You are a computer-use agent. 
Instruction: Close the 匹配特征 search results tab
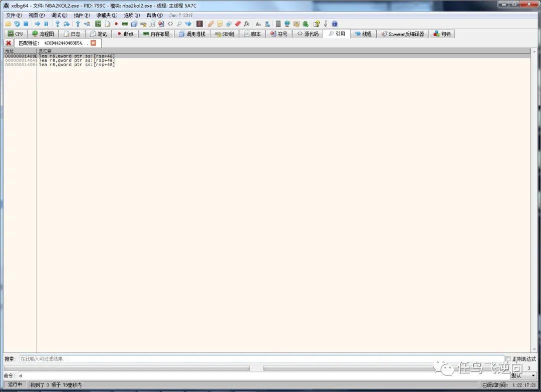click(94, 43)
